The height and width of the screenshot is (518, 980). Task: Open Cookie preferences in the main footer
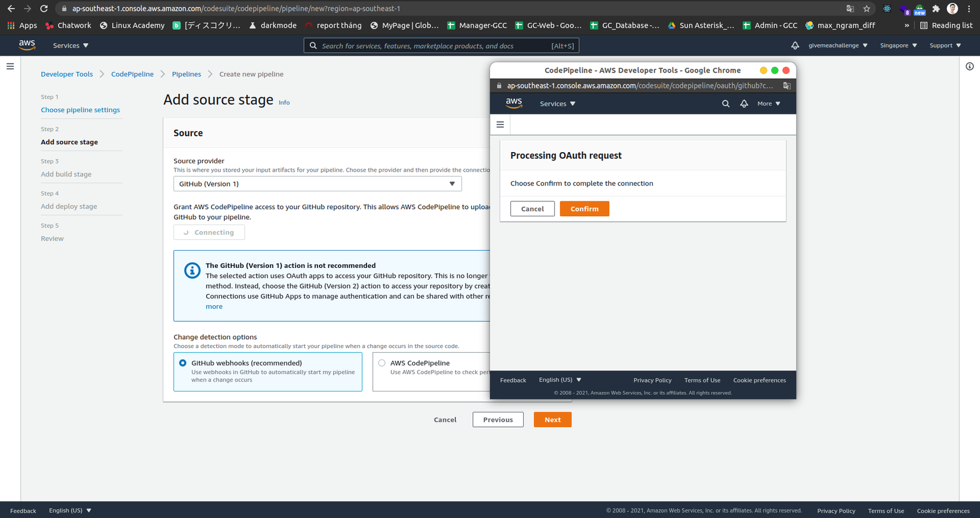click(x=943, y=511)
